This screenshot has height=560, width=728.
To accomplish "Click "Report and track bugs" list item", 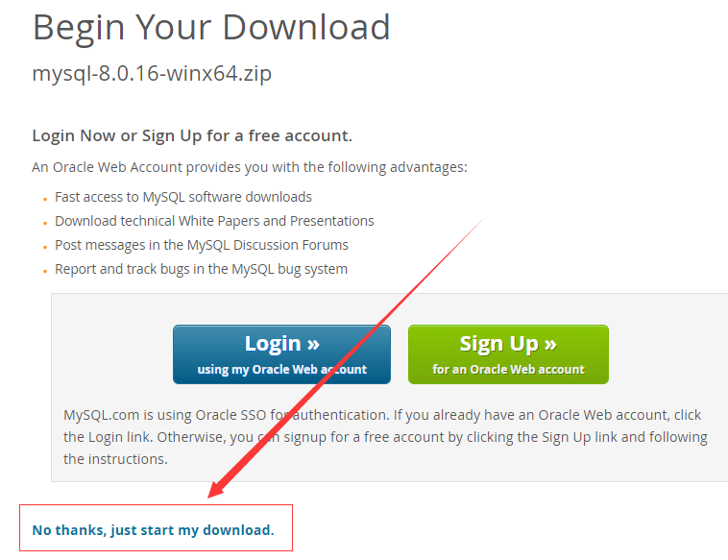I will click(201, 269).
